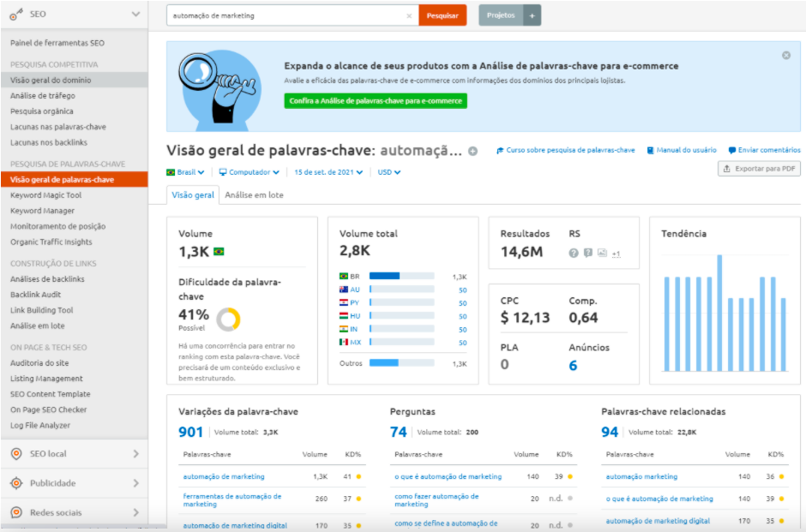Click the first SERP feature question icon
Viewport: 806px width, 532px height.
(x=574, y=254)
